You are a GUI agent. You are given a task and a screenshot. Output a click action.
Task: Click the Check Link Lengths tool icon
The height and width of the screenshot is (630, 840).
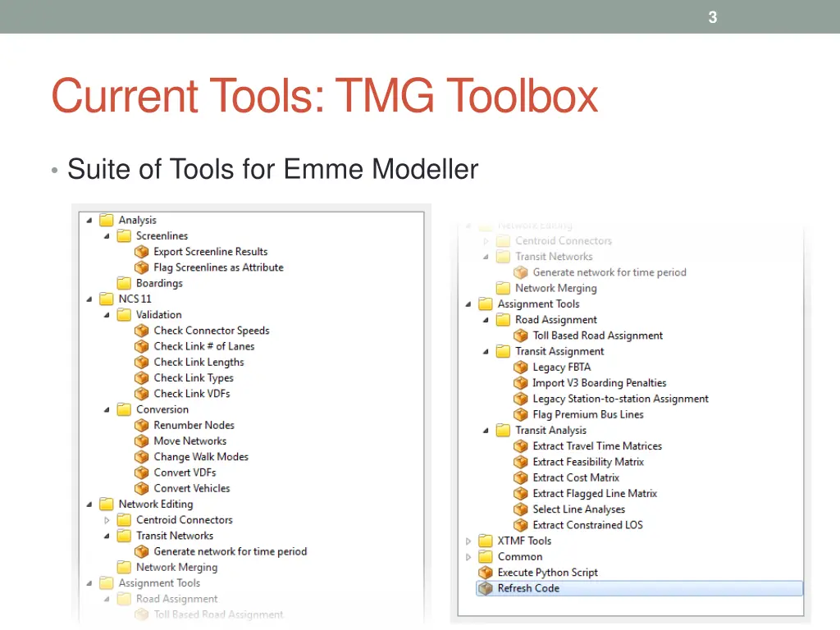point(141,362)
